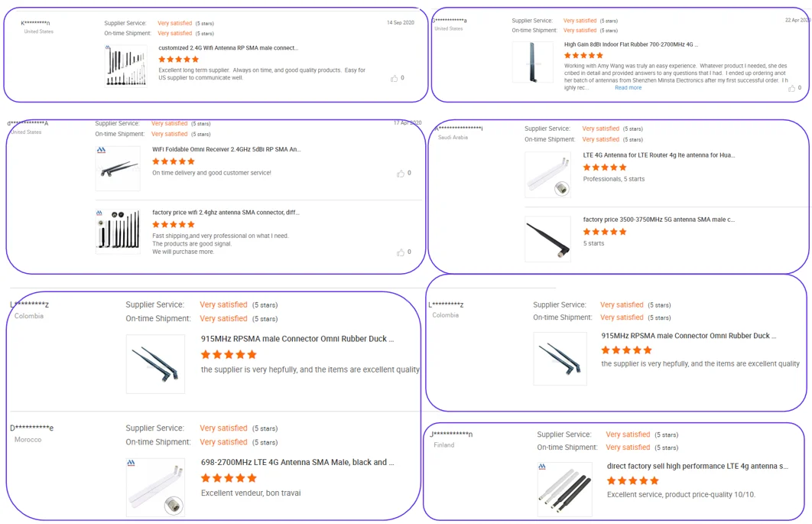812x524 pixels.
Task: Open the 3500-3750MHz 5G black antenna image
Action: point(547,239)
